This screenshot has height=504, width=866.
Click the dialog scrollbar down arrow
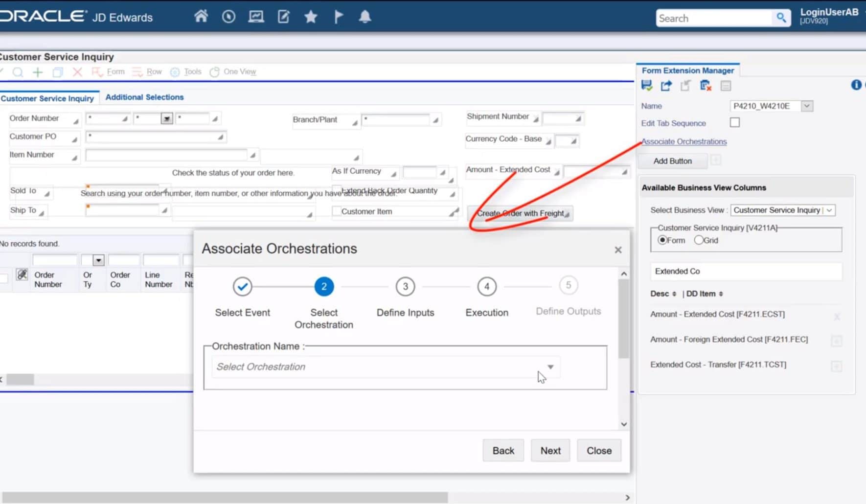pos(623,424)
